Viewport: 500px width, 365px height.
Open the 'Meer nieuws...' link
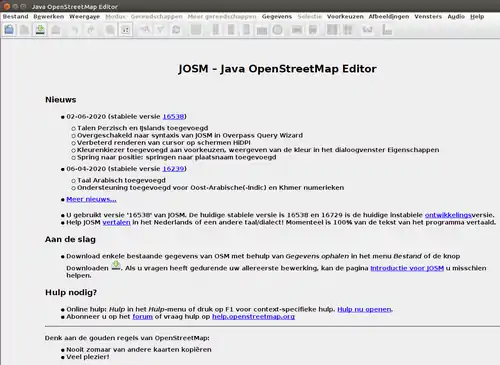91,199
